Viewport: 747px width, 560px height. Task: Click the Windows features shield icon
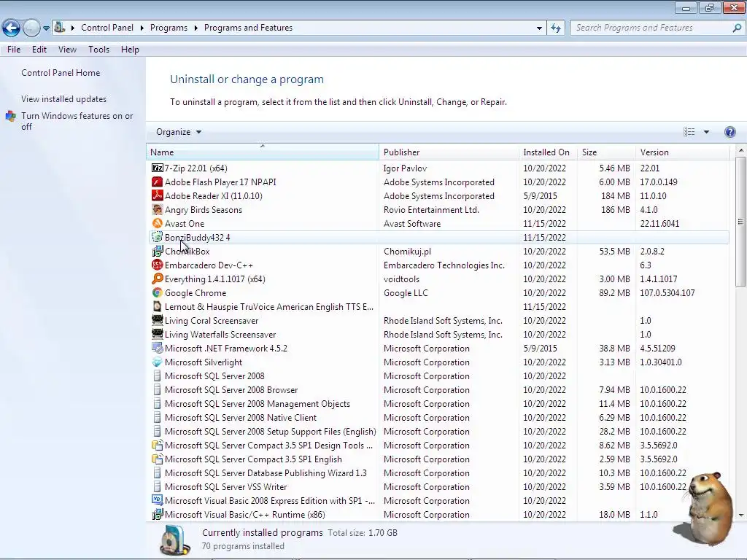coord(10,116)
